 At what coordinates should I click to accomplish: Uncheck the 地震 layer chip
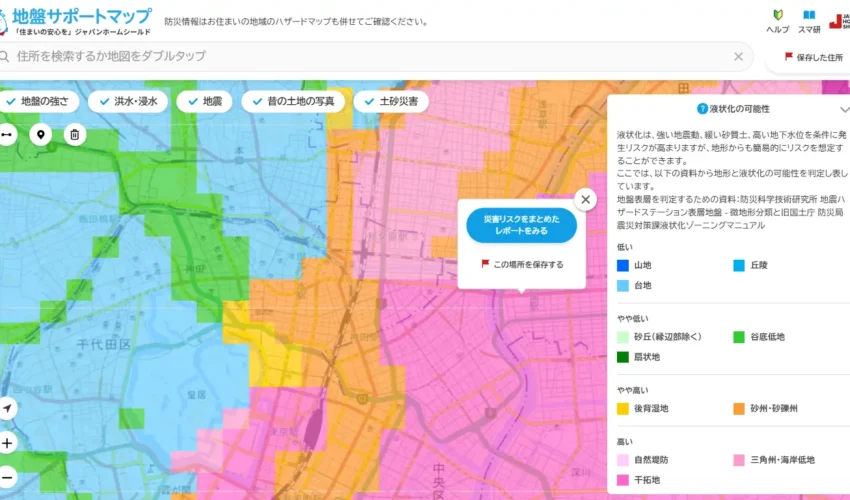pos(204,101)
